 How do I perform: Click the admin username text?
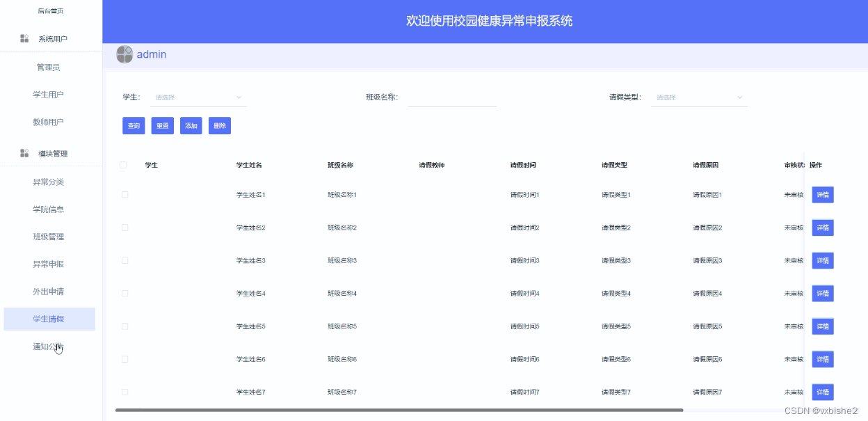click(152, 54)
